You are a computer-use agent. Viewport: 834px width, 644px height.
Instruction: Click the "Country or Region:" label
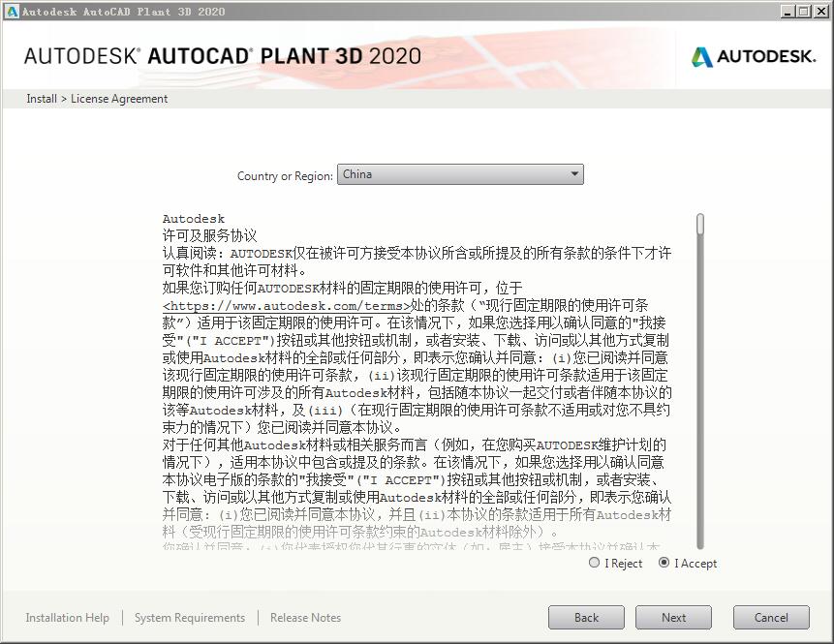click(x=285, y=176)
